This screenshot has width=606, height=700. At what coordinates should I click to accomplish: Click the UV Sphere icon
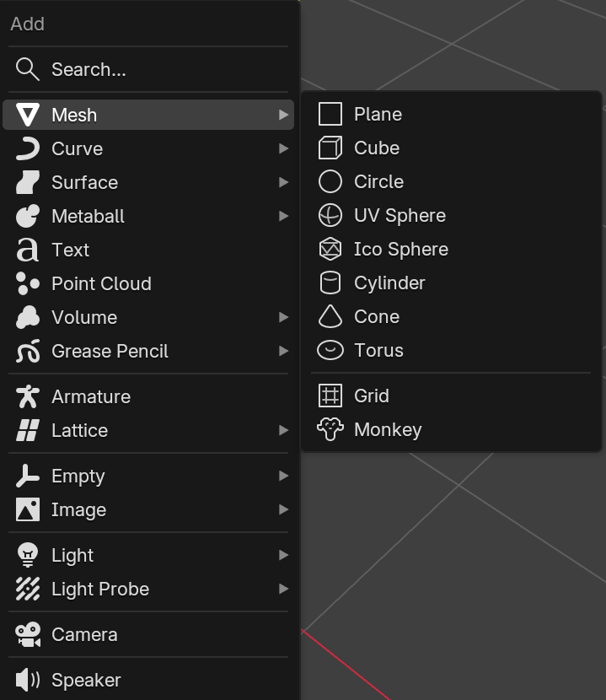click(330, 215)
